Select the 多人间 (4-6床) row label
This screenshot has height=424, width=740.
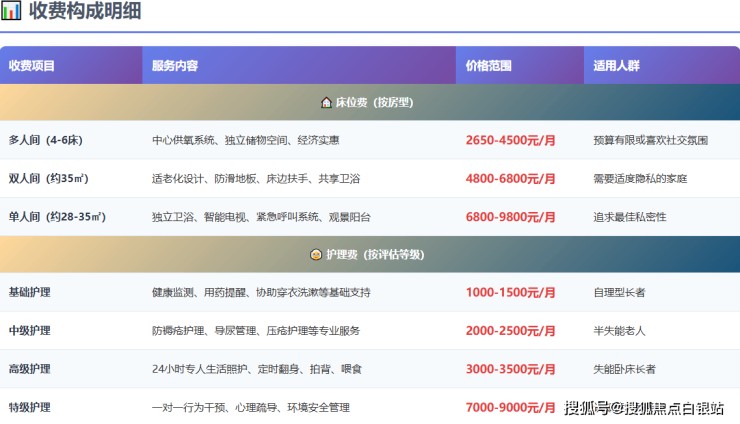click(x=45, y=140)
